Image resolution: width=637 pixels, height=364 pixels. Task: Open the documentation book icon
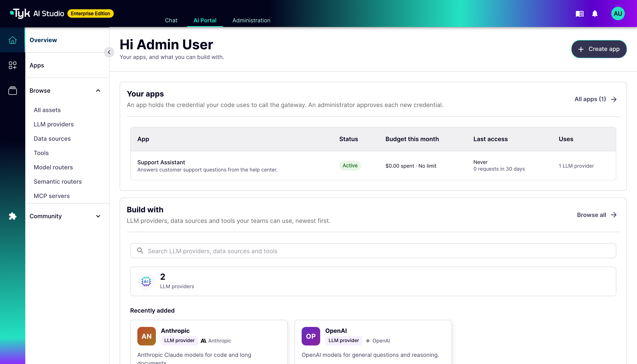(579, 13)
